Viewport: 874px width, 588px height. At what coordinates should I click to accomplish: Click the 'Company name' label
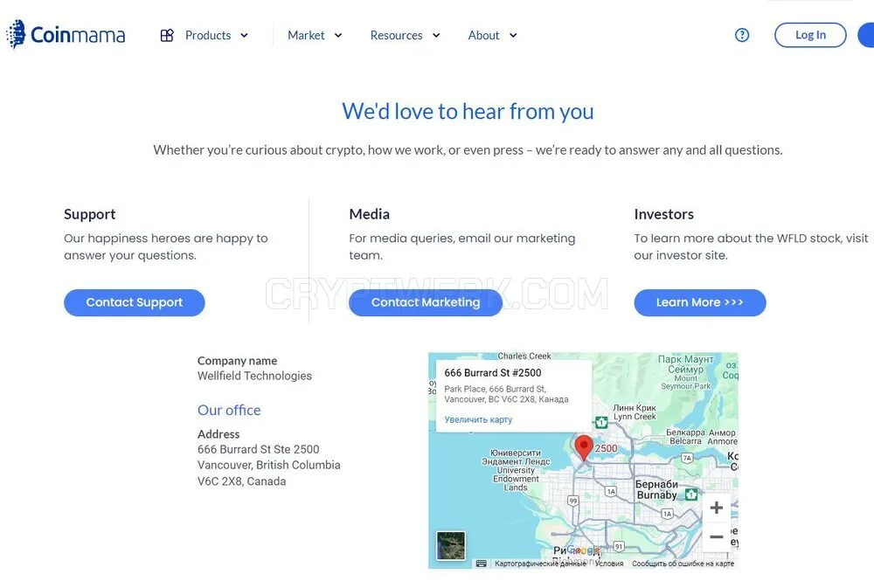click(x=237, y=361)
